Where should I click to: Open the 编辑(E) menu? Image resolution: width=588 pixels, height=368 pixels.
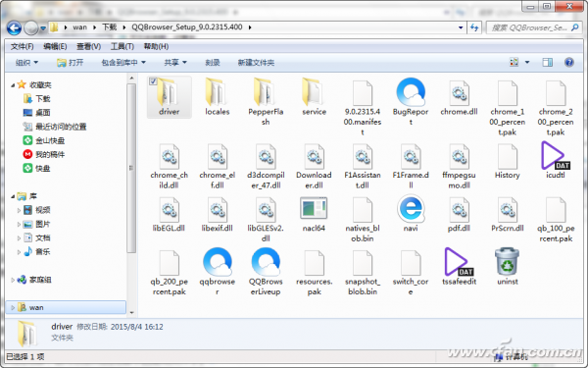click(x=55, y=46)
